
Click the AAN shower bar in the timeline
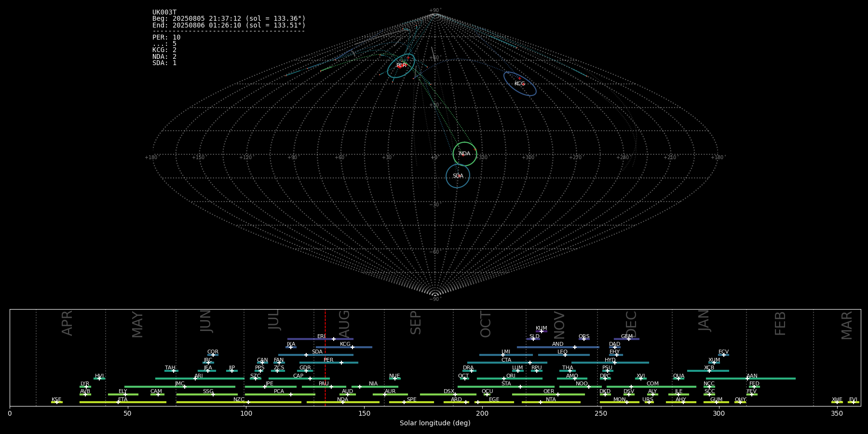[751, 379]
